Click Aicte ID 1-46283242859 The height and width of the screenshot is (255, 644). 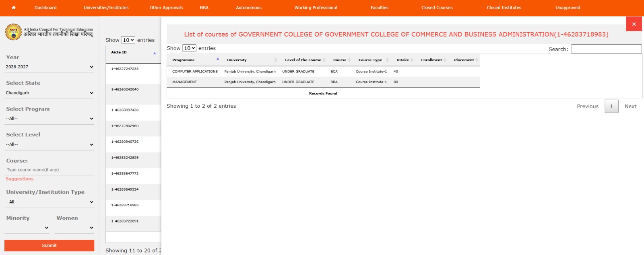pos(125,158)
